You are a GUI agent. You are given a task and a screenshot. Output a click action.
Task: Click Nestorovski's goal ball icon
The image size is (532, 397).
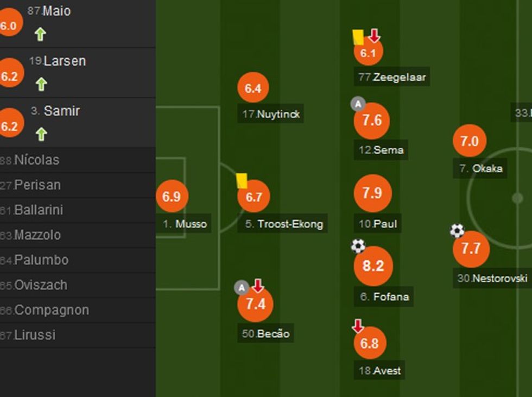(457, 231)
